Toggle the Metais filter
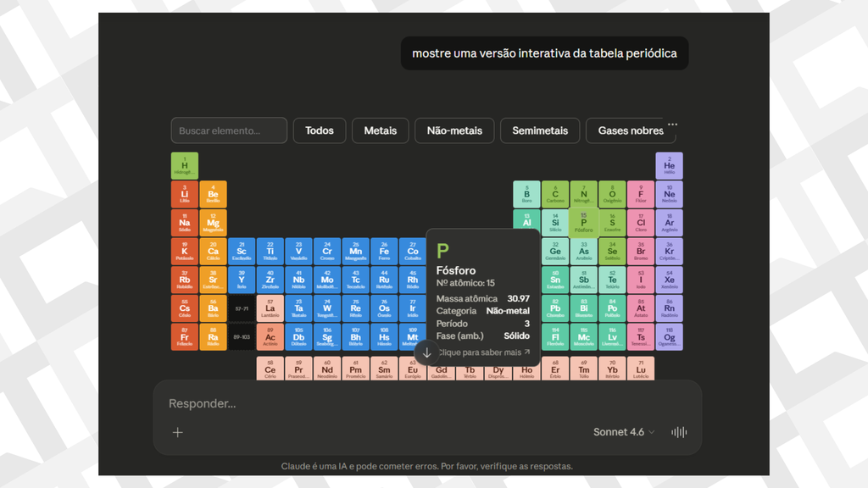The width and height of the screenshot is (868, 488). (x=380, y=130)
